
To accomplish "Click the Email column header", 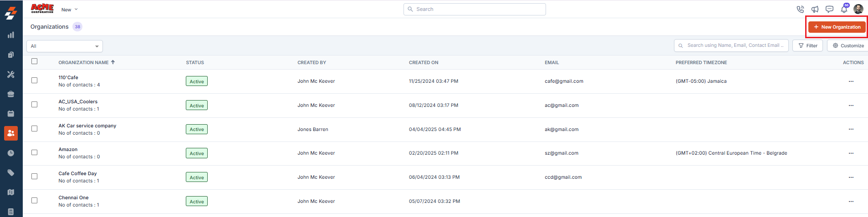I will [x=552, y=62].
